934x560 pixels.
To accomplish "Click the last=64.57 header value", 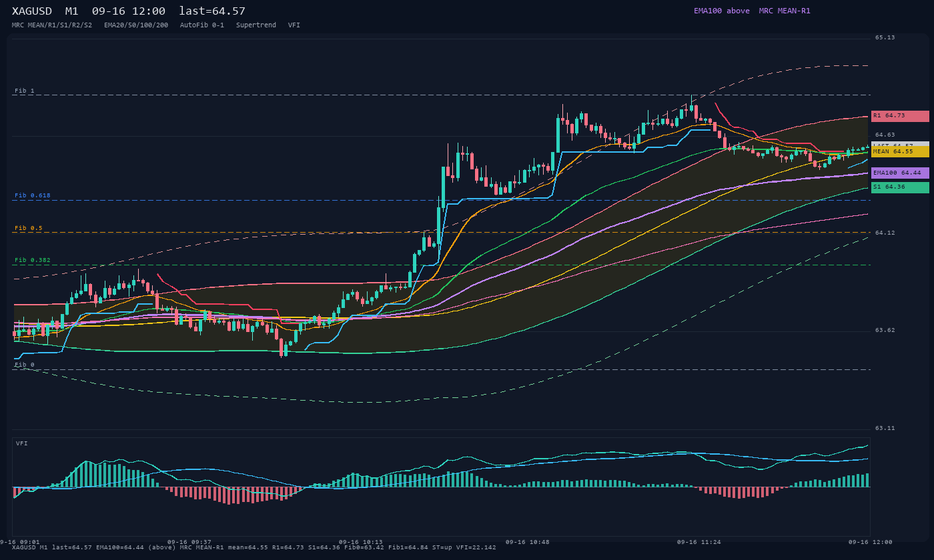I will 212,11.
